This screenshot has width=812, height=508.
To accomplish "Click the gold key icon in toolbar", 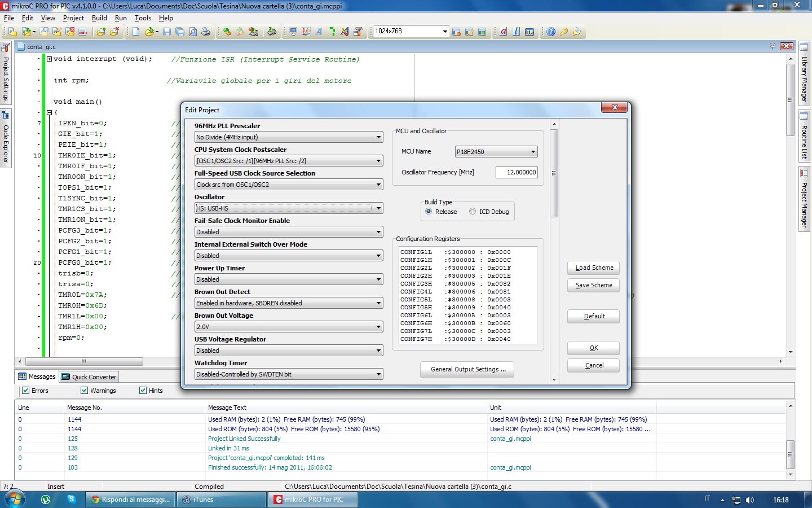I will pyautogui.click(x=563, y=32).
